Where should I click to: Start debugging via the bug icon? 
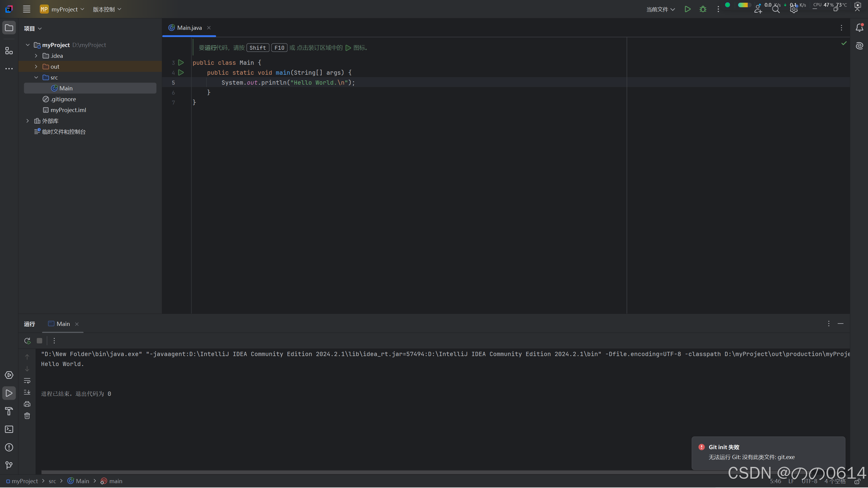pos(703,9)
